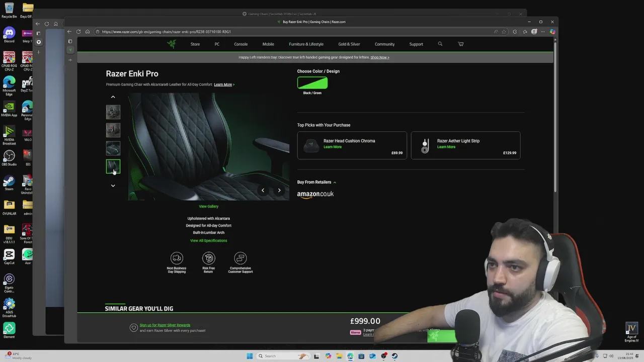The width and height of the screenshot is (644, 362).
Task: Add this page to favorites via the star icon
Action: [504, 32]
